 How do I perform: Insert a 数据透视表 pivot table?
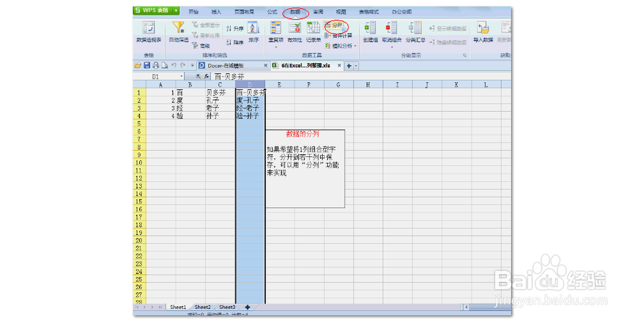pos(149,32)
